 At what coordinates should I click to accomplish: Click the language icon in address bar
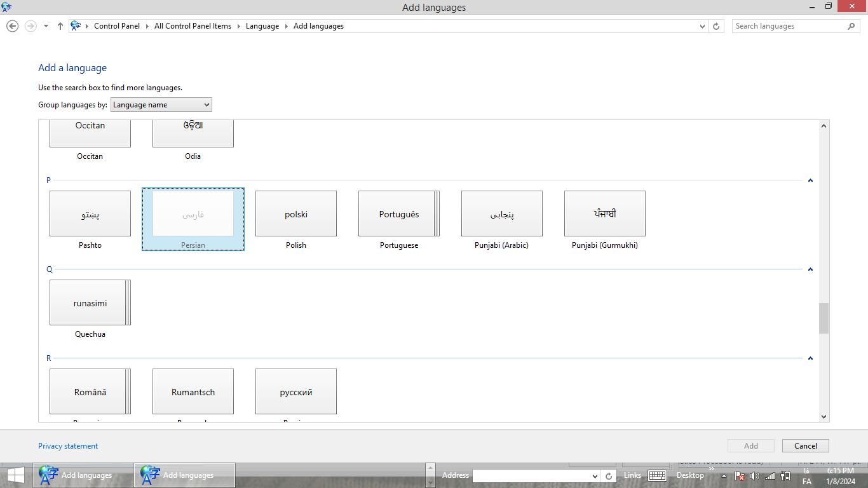[76, 26]
